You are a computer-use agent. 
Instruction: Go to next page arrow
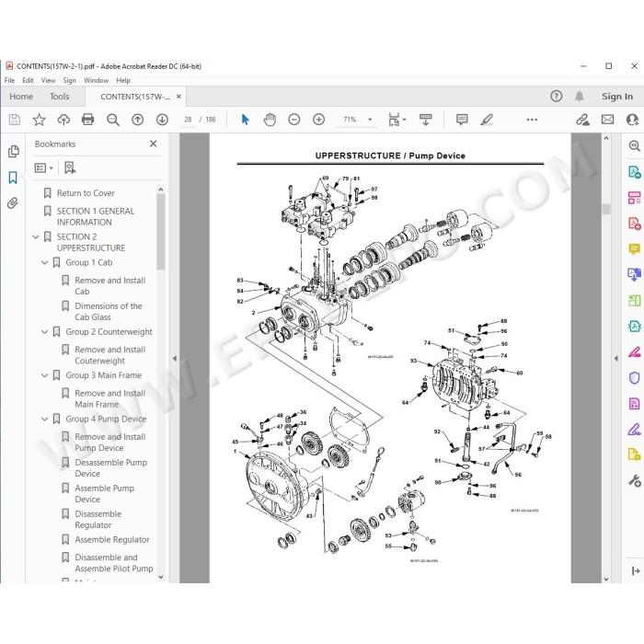[x=162, y=120]
